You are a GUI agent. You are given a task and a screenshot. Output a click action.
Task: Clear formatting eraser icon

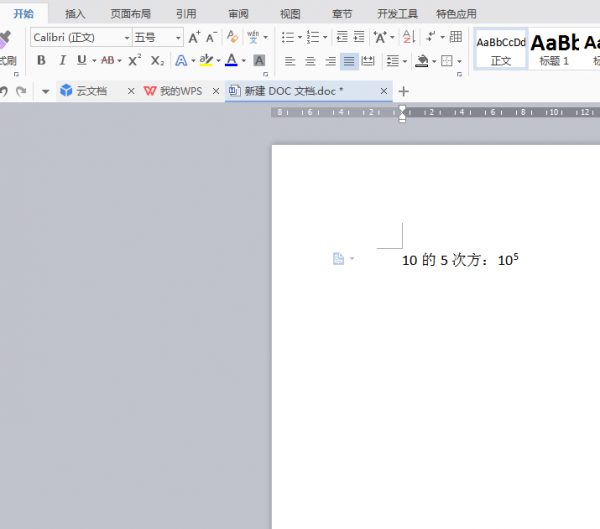[233, 37]
